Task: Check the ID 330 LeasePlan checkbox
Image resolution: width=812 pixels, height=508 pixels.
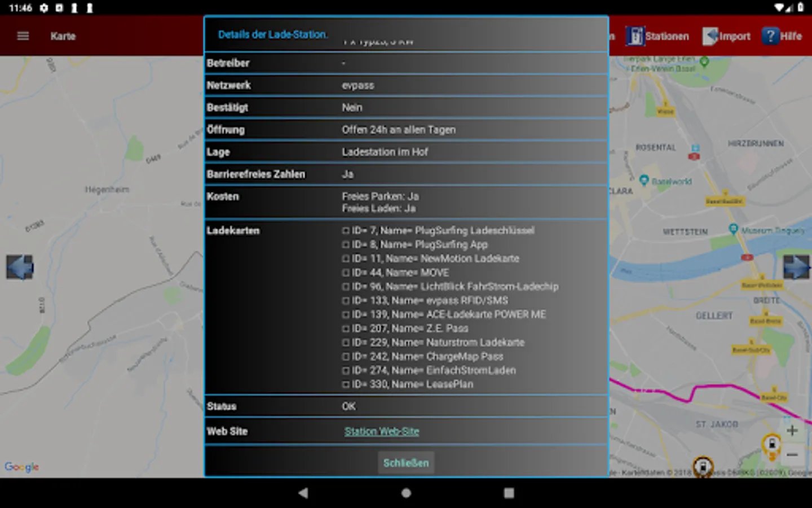Action: 346,384
